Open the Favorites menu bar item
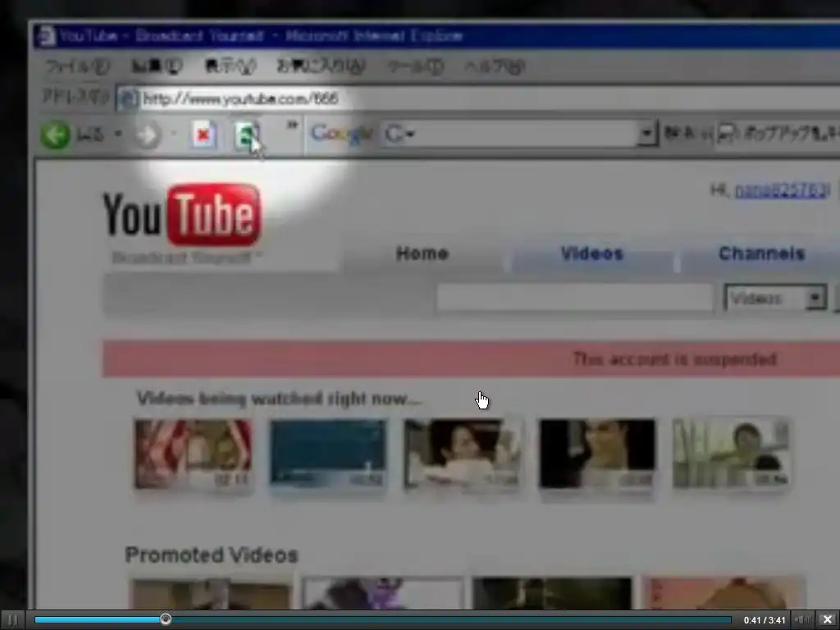 pyautogui.click(x=321, y=66)
